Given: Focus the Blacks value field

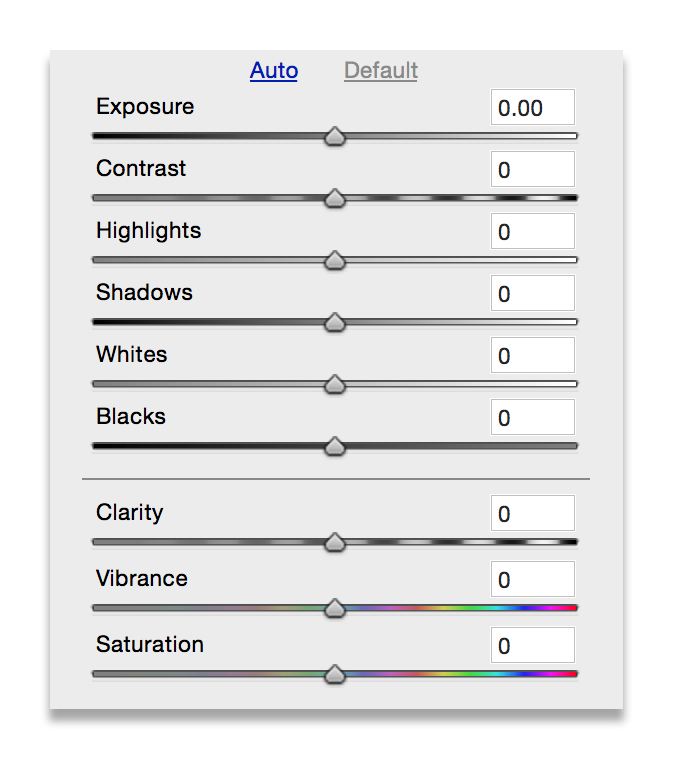Looking at the screenshot, I should pyautogui.click(x=532, y=418).
